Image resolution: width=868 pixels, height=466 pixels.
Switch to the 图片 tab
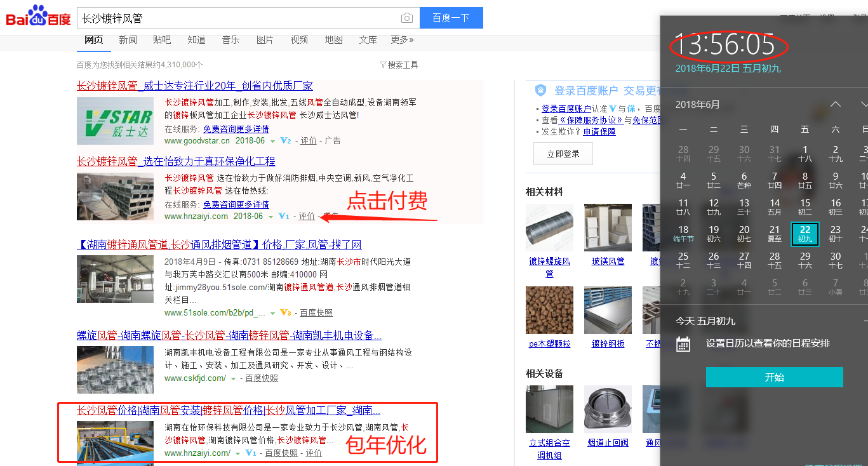tap(265, 39)
